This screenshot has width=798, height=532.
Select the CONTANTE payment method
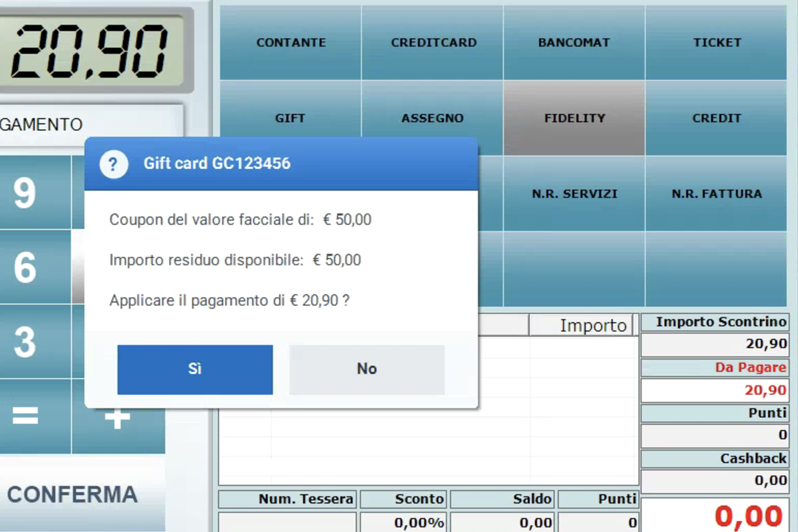click(x=291, y=43)
